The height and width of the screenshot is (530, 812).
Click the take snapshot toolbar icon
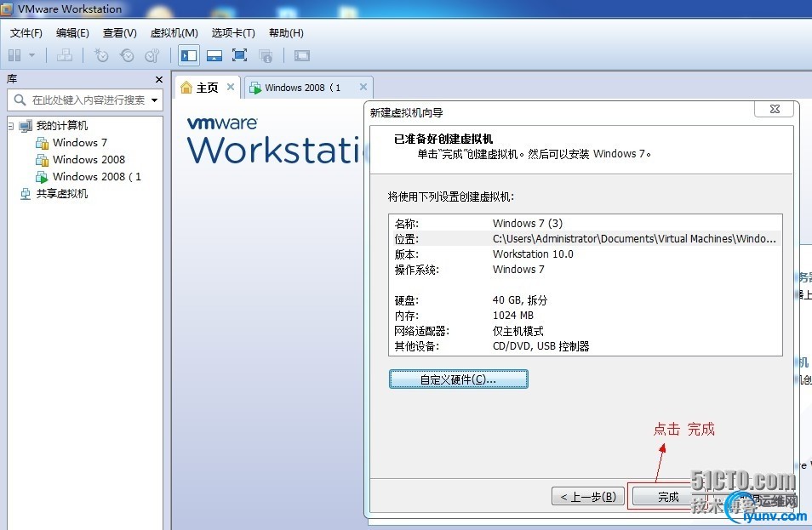101,54
